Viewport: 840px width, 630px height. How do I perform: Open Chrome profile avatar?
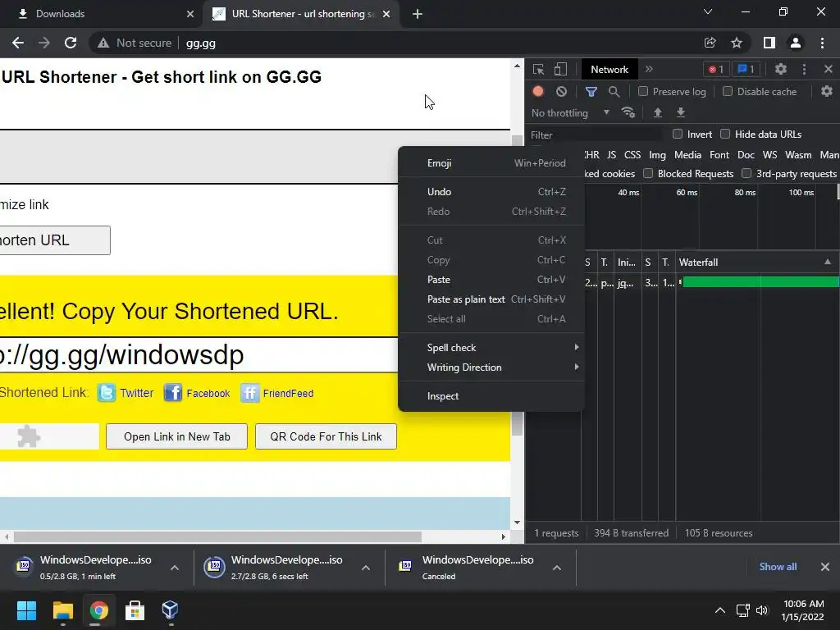pyautogui.click(x=796, y=43)
